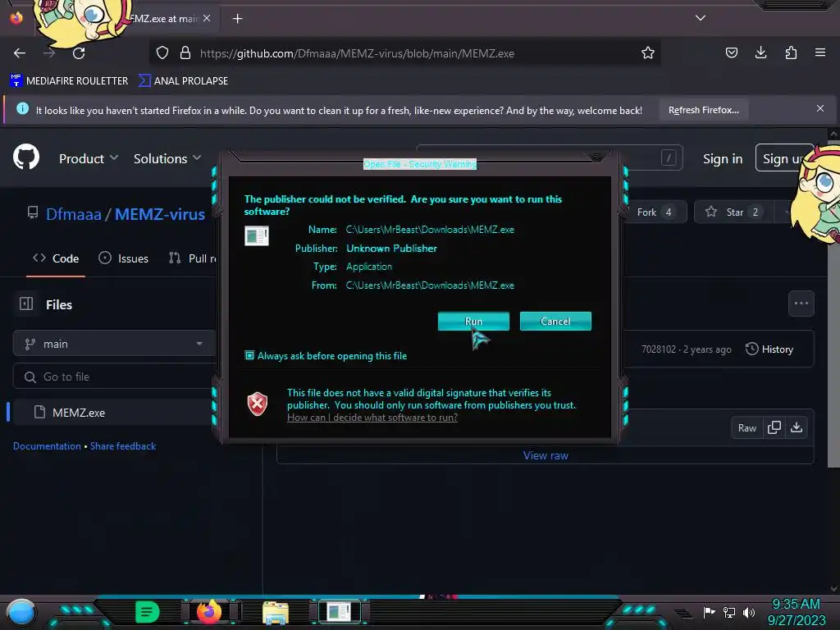Image resolution: width=840 pixels, height=630 pixels.
Task: Open the taskbar clock showing 9:35 AM
Action: coord(796,612)
